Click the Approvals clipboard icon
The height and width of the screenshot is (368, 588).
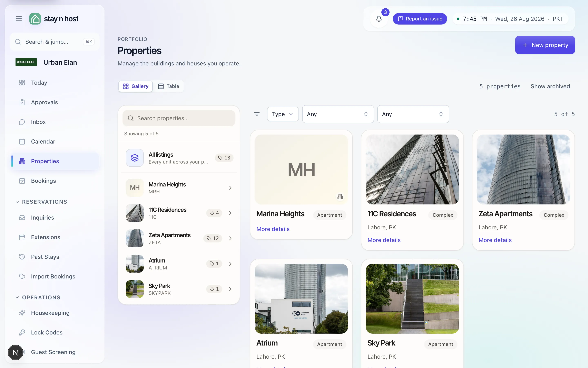(22, 102)
